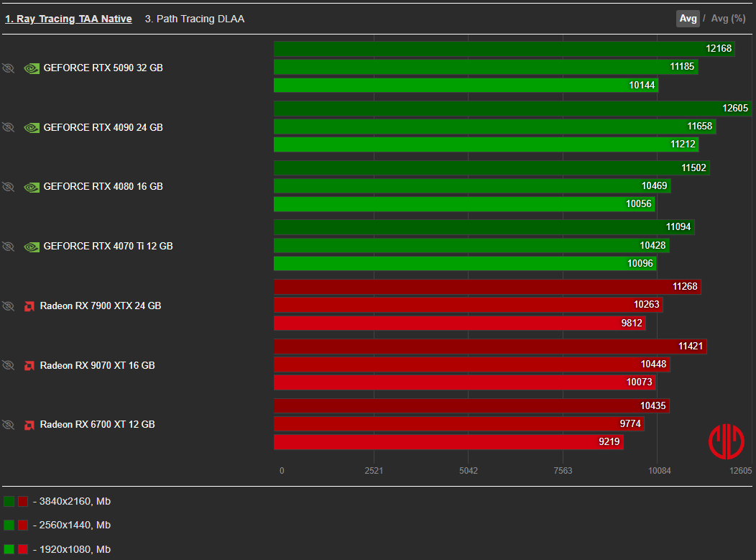Click the dark green 3840x2160 legend swatch
The height and width of the screenshot is (560, 756).
pos(9,502)
